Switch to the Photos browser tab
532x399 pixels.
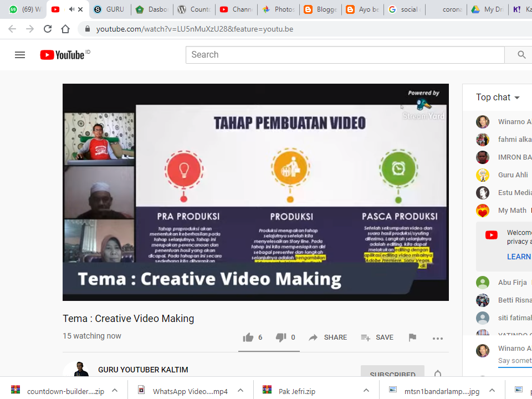(278, 9)
